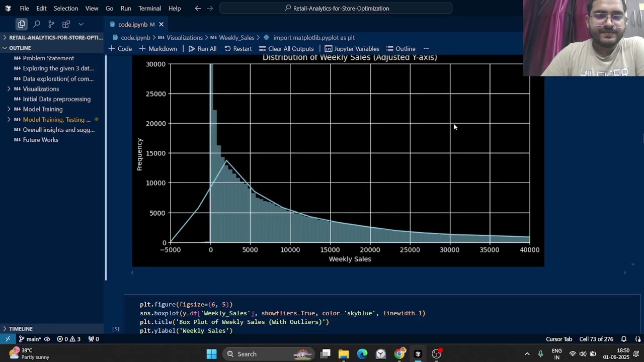Add a new Code cell
Screen dimensions: 644x362
pos(120,49)
